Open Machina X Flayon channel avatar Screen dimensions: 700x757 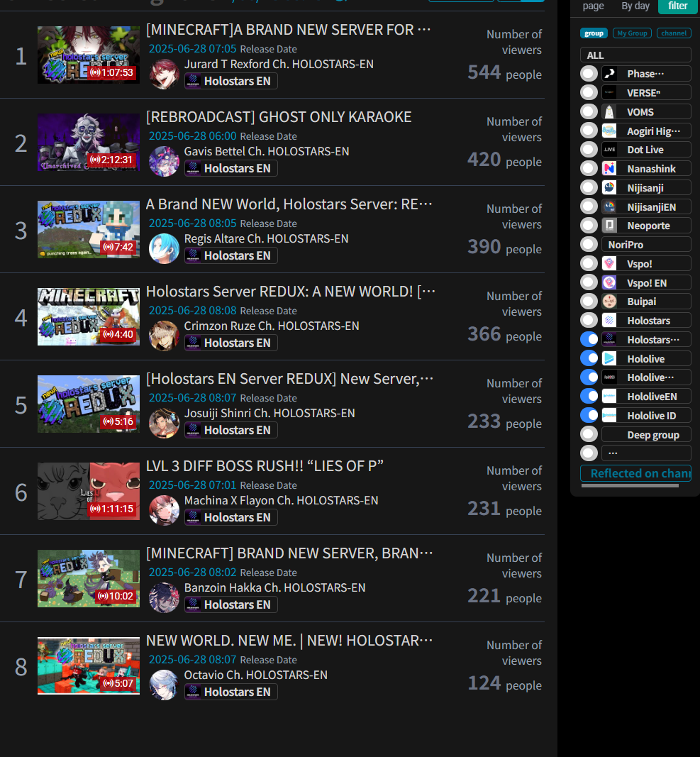[164, 510]
